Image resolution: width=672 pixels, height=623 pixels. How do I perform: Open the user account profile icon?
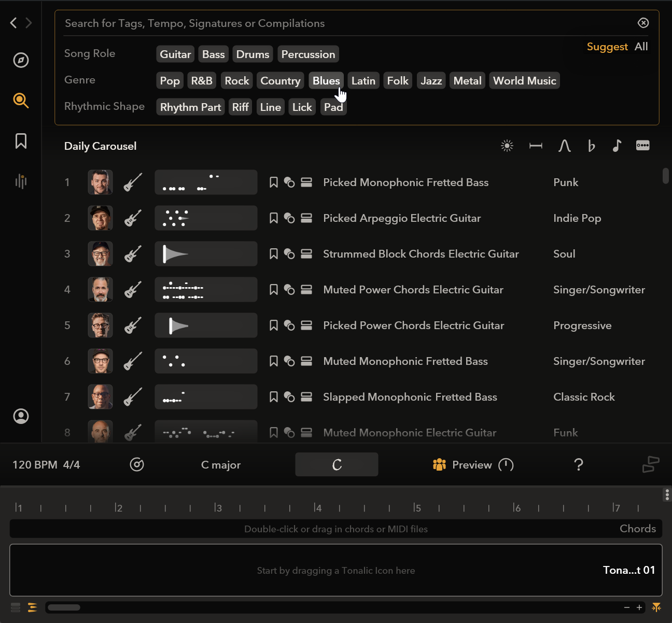pos(21,416)
